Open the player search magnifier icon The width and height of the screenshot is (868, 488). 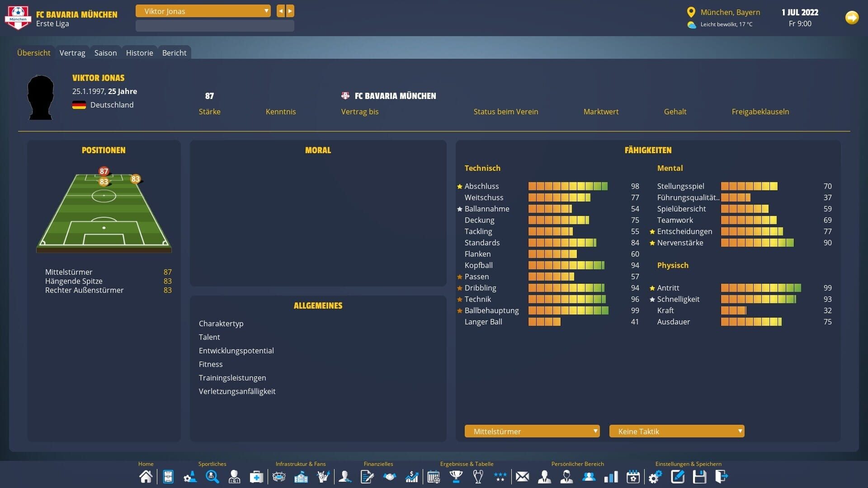pos(212,477)
